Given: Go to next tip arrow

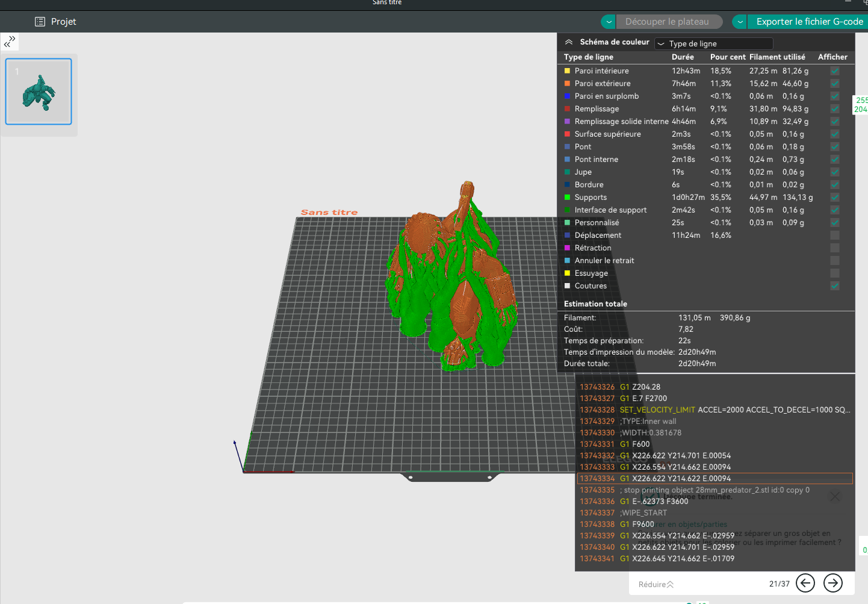Looking at the screenshot, I should pos(833,583).
